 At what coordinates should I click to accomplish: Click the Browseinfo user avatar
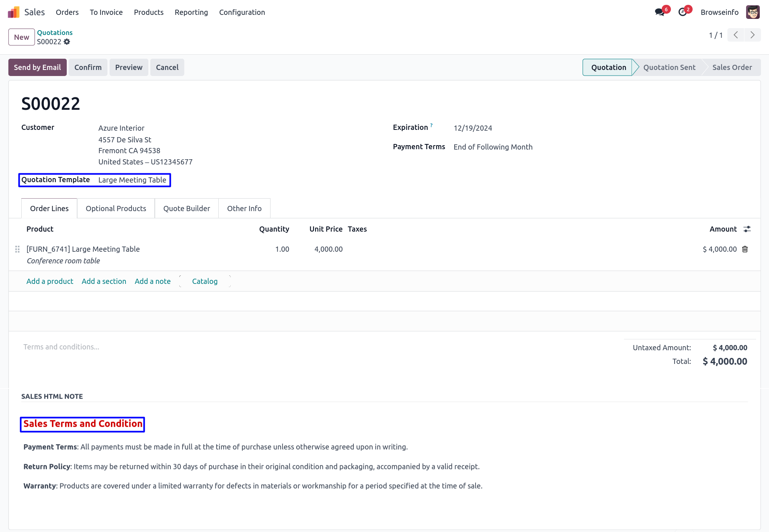point(753,12)
